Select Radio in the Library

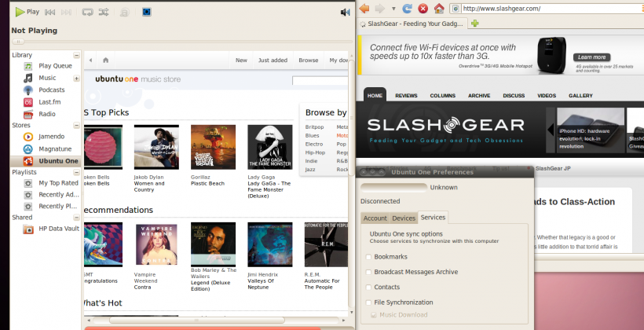click(47, 114)
